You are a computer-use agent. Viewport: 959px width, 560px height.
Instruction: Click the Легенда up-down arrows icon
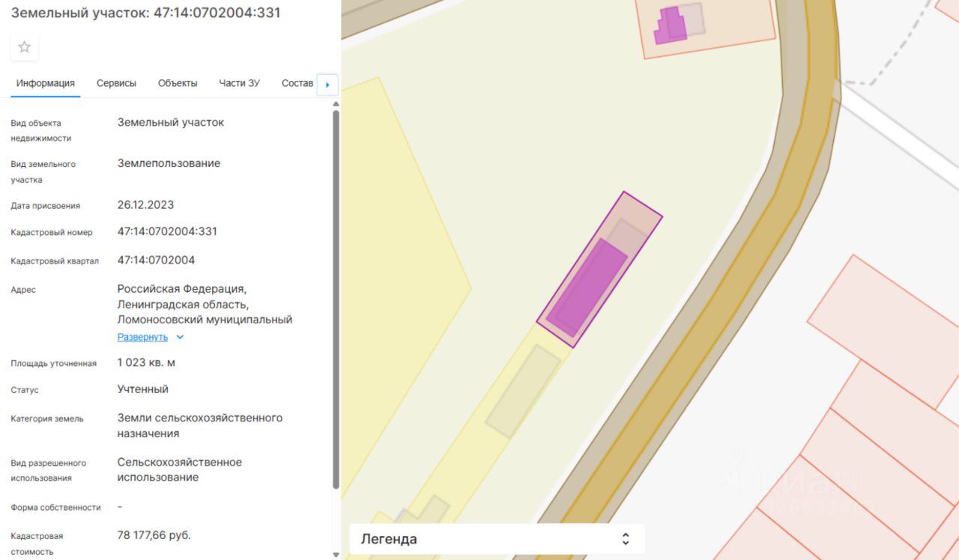(626, 539)
